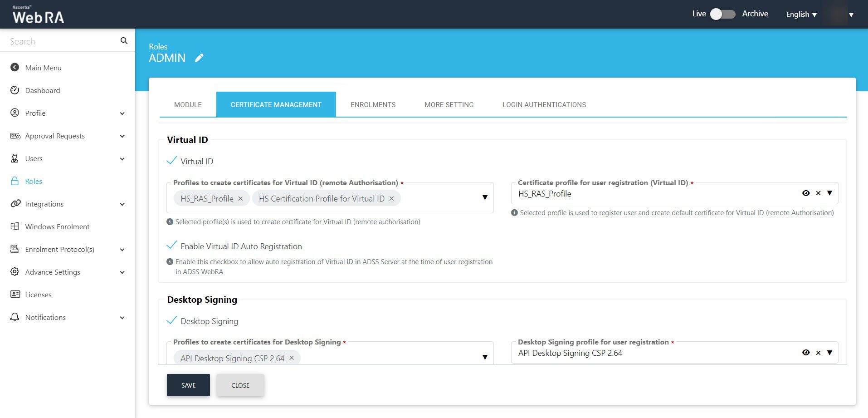Uncheck the Desktop Signing checkbox
Image resolution: width=868 pixels, height=418 pixels.
172,321
